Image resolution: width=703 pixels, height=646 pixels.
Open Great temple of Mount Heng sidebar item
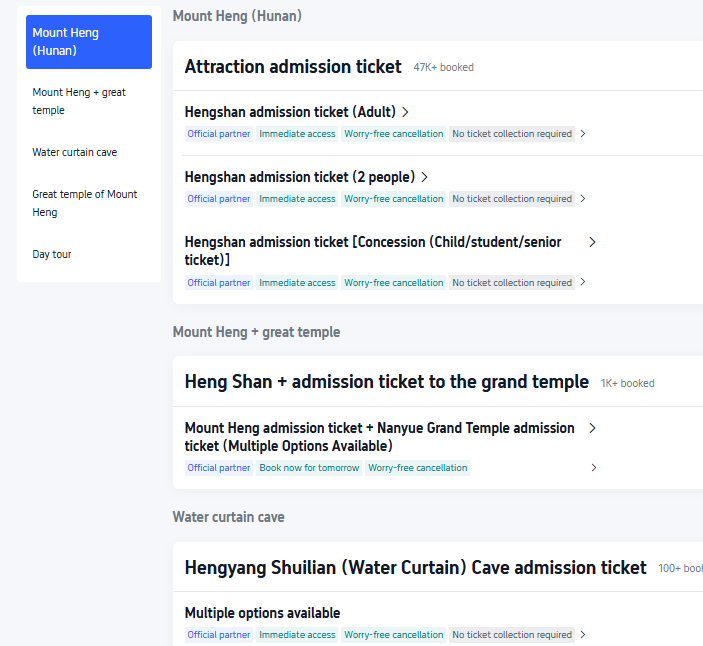pos(85,203)
